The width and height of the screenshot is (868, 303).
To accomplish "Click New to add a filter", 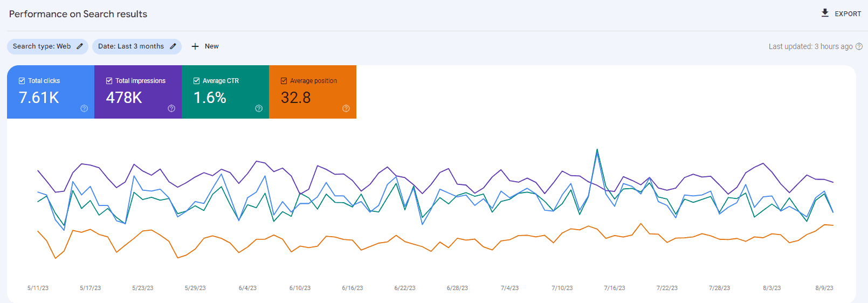I will [211, 46].
